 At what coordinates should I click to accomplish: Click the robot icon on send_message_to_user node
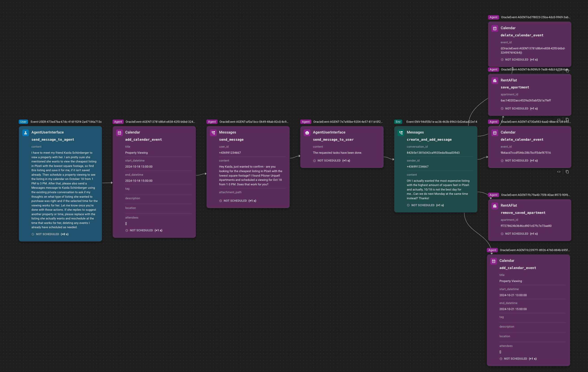(307, 133)
